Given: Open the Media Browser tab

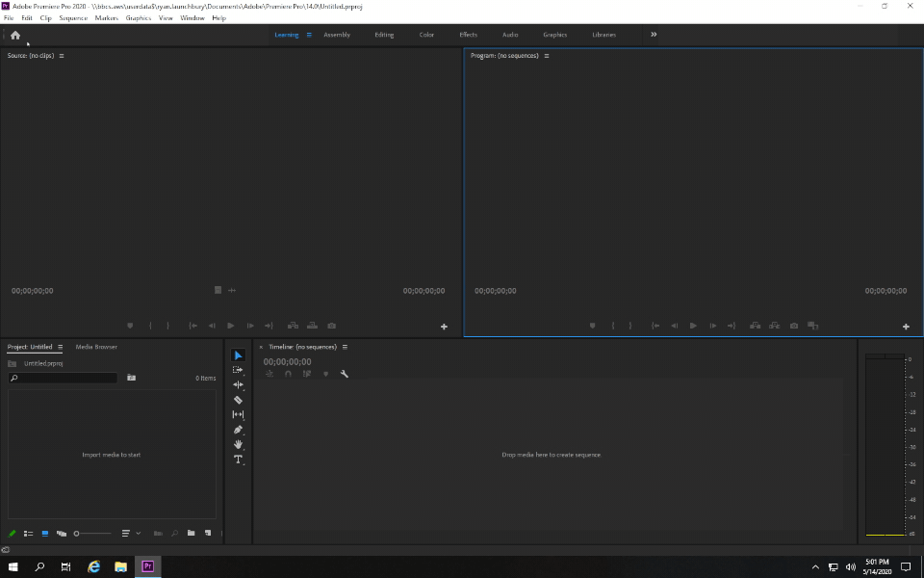Looking at the screenshot, I should click(96, 347).
